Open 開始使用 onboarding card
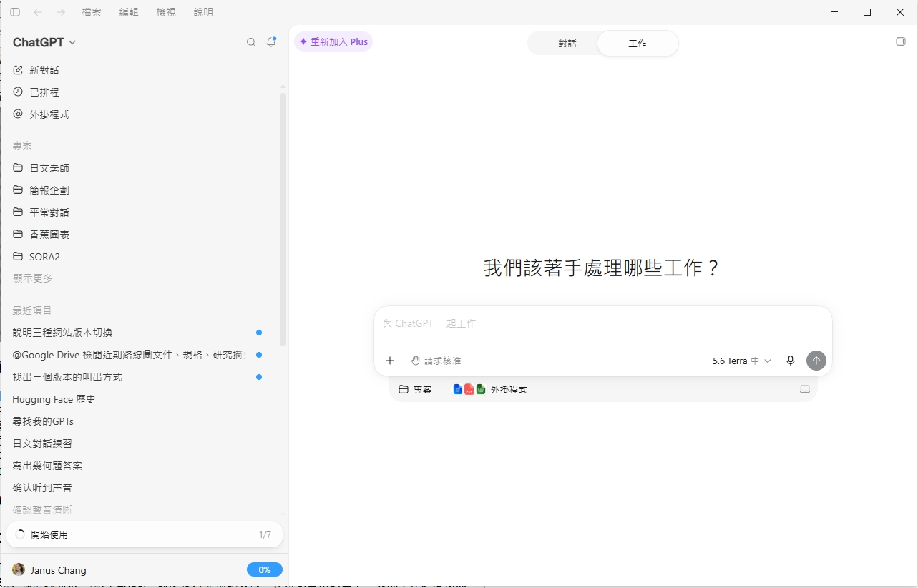The height and width of the screenshot is (588, 918). pyautogui.click(x=145, y=534)
